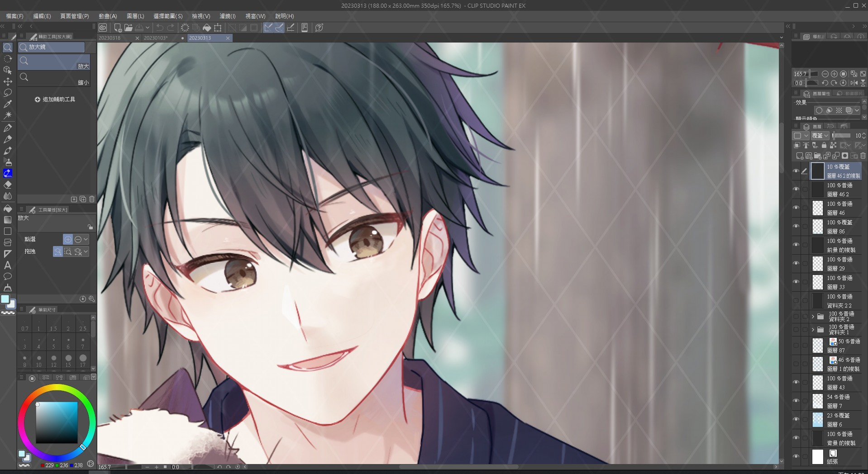Toggle Clip to layer below icon

point(797,145)
